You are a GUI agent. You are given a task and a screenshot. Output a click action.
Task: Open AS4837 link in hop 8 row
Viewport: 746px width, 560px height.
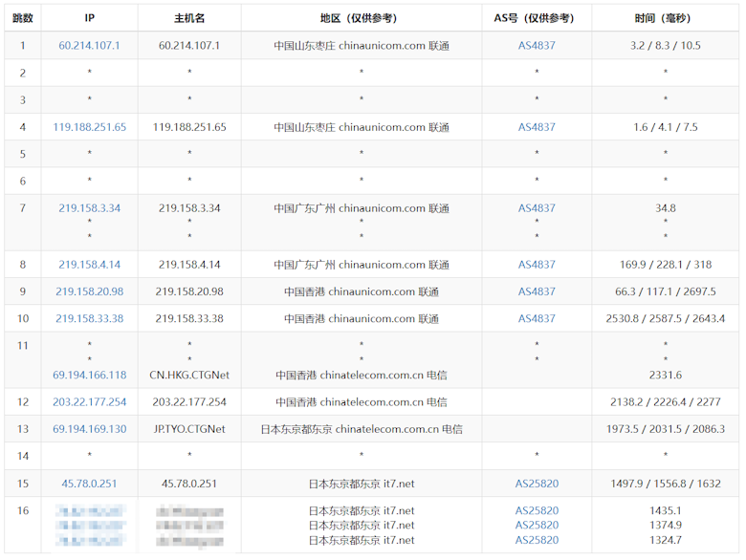537,265
